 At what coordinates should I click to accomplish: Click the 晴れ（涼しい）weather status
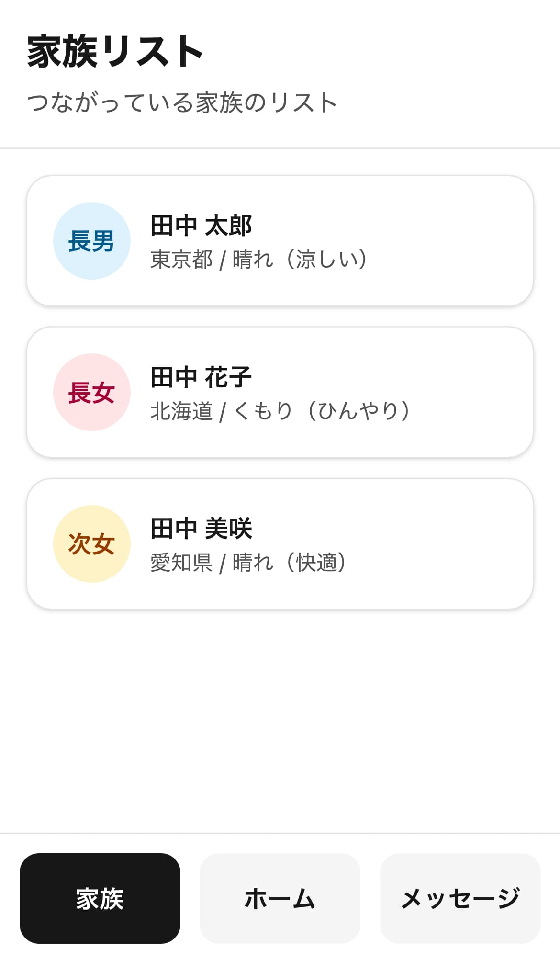tap(300, 260)
